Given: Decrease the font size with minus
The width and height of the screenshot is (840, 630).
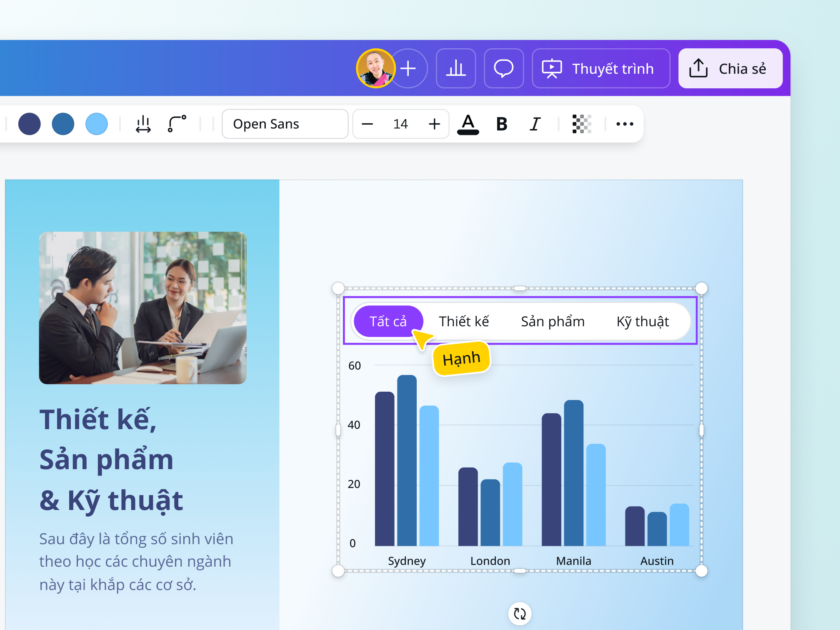Looking at the screenshot, I should click(x=367, y=124).
